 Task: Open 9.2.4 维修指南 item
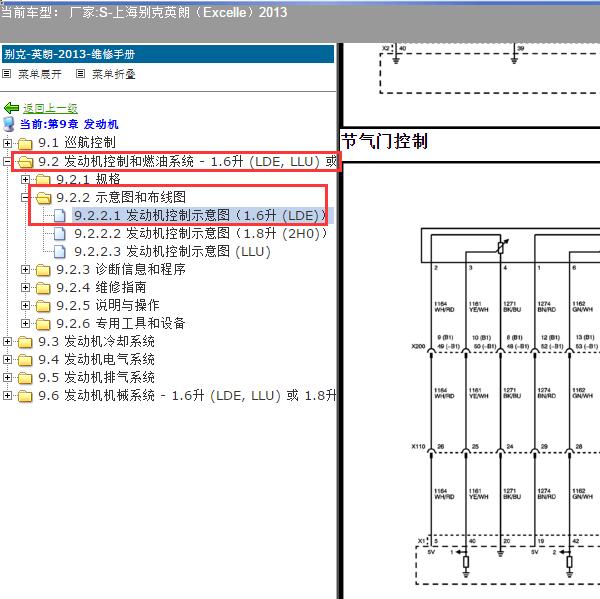(x=101, y=287)
